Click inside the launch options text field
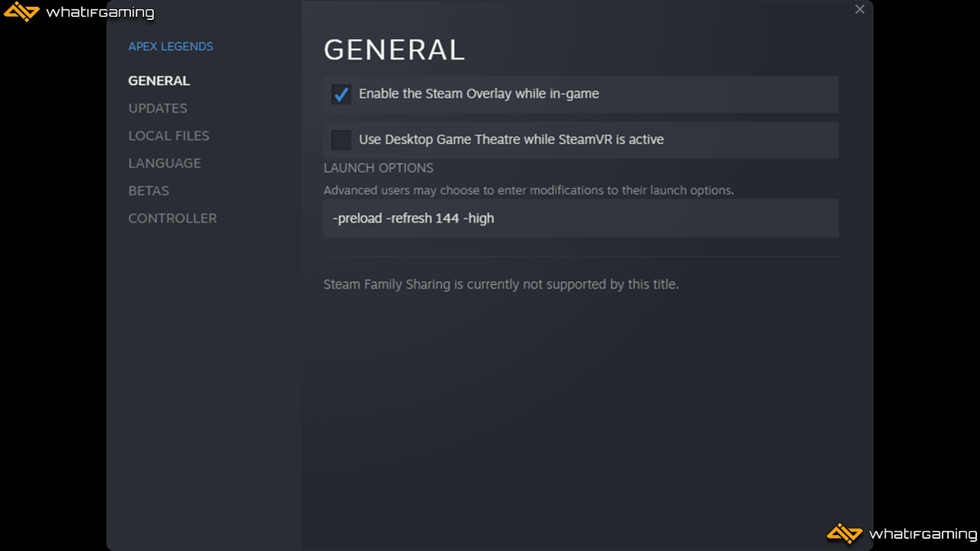The width and height of the screenshot is (980, 551). pos(581,218)
